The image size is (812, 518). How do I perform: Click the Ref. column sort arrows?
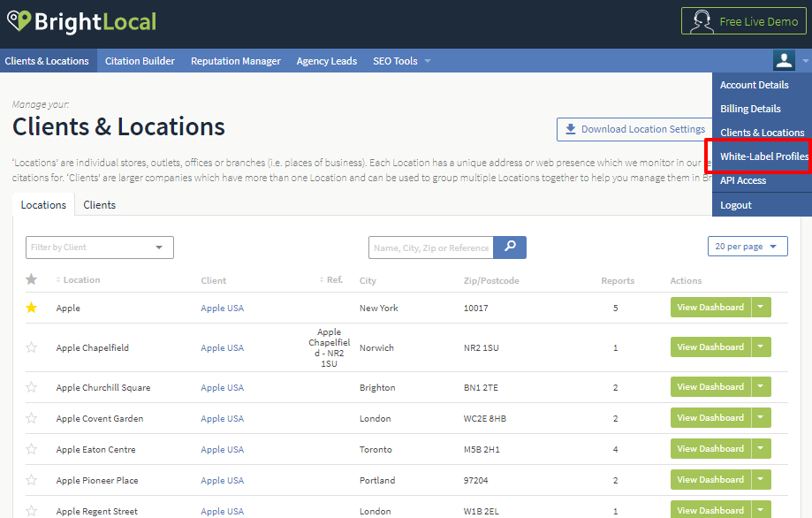coord(322,279)
